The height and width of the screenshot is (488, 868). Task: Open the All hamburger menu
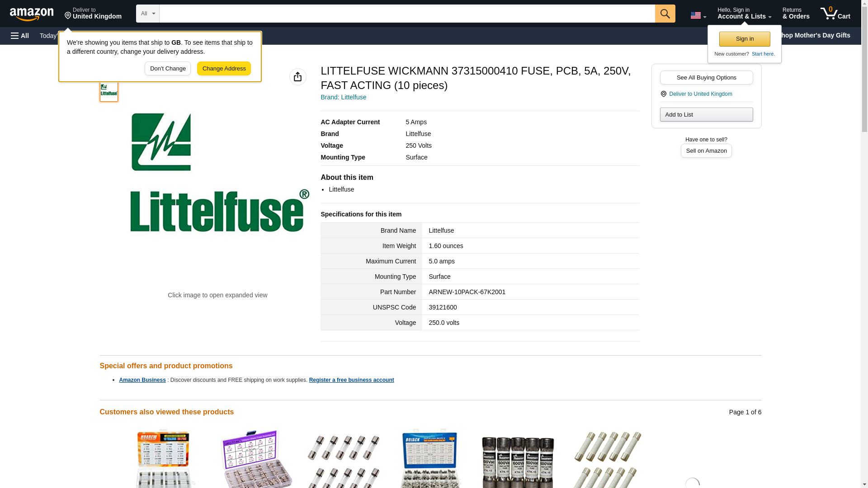click(20, 36)
